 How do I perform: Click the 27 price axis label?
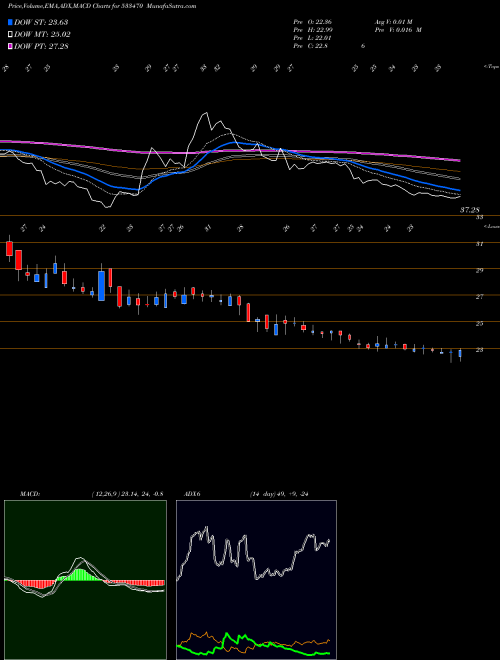point(479,297)
